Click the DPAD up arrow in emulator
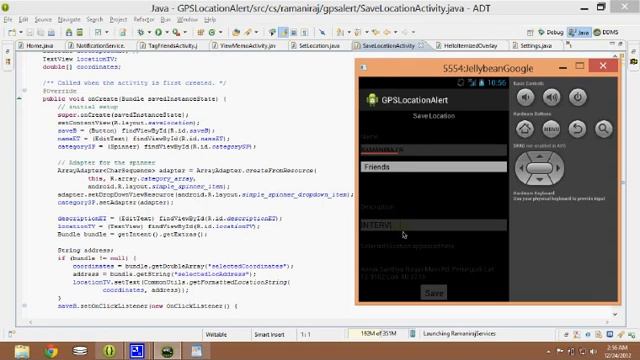The image size is (640, 360). pos(540,156)
